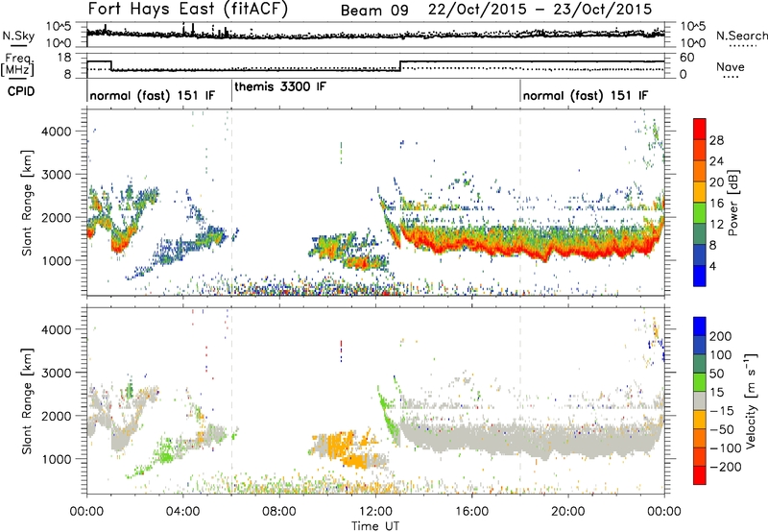Screen dimensions: 768x532
Task: Select the "Freq. [MHz]" axis label
Action: point(17,65)
